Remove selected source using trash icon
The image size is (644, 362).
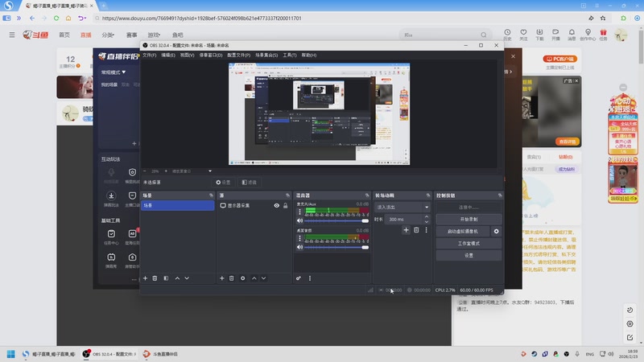[232, 278]
